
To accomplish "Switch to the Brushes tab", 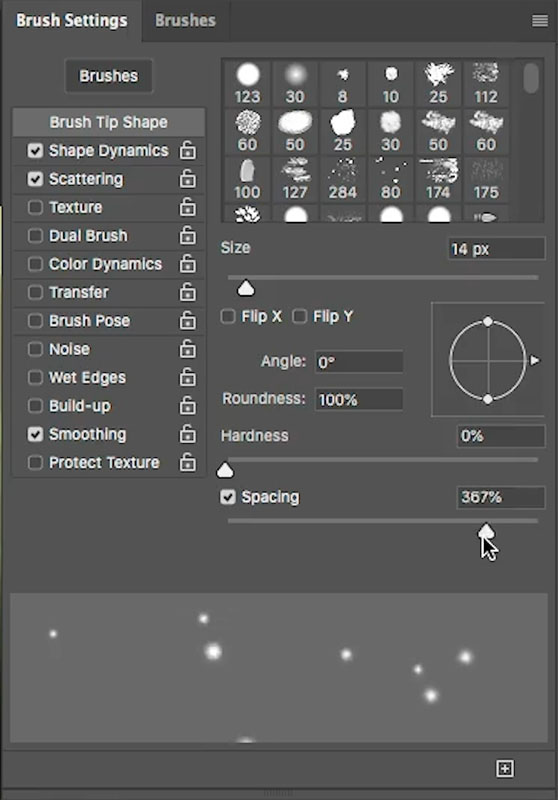I will [185, 20].
